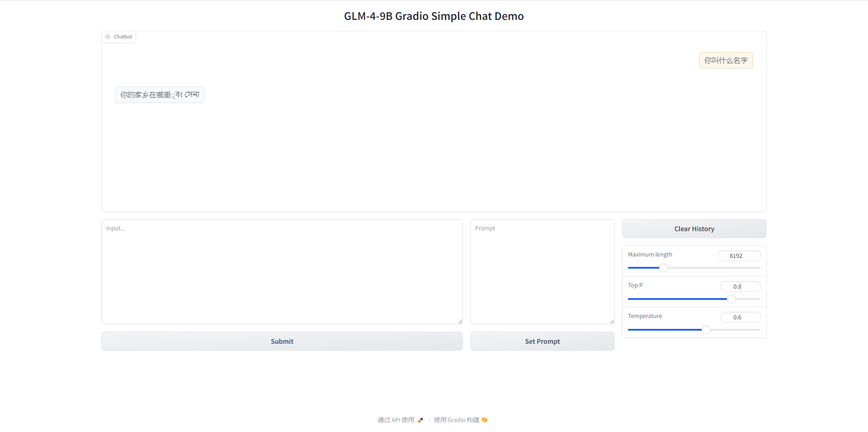Click the Gradio logo icon in footer
This screenshot has height=432, width=868.
(x=485, y=420)
